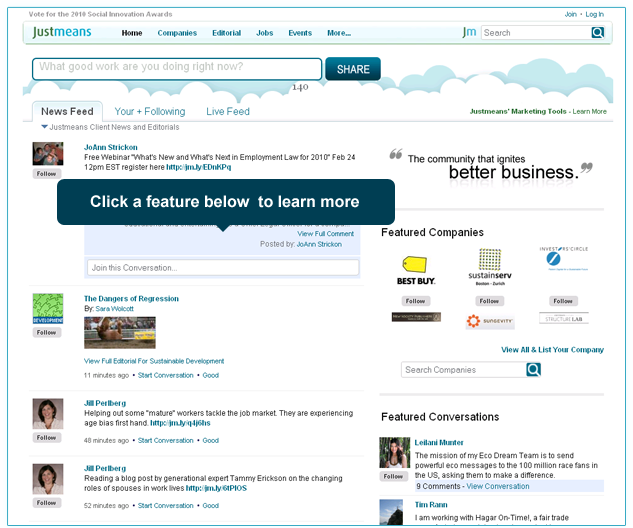
Task: Open the Events navigation item
Action: 300,33
